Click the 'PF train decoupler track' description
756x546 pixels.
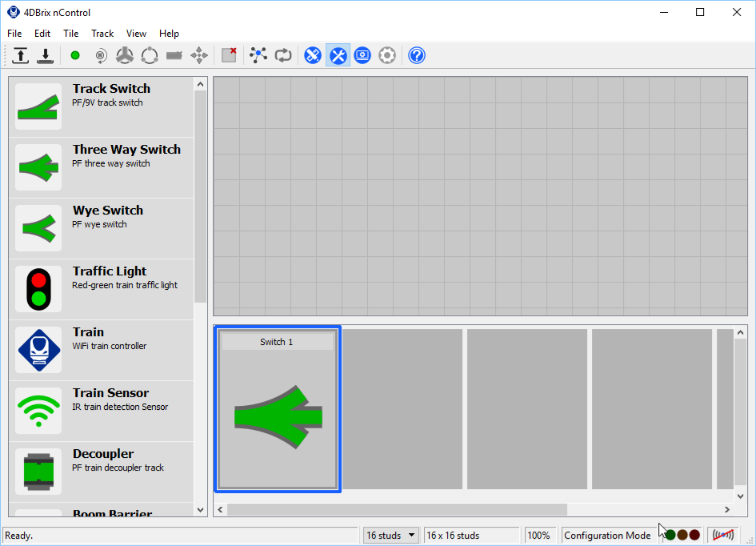tap(118, 468)
